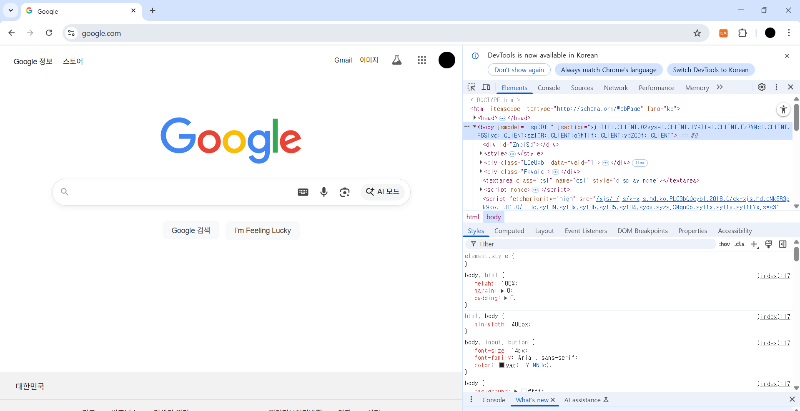Click the Google 검색 button
This screenshot has height=411, width=800.
tap(191, 230)
